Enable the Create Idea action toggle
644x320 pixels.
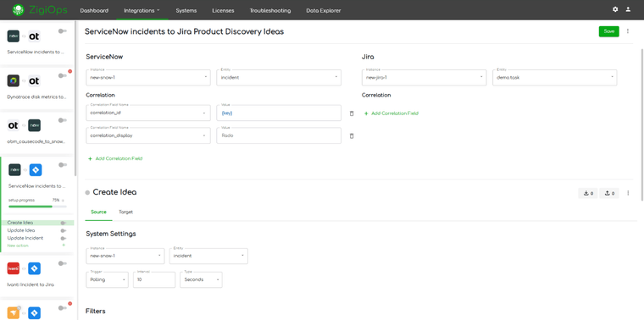click(x=64, y=223)
